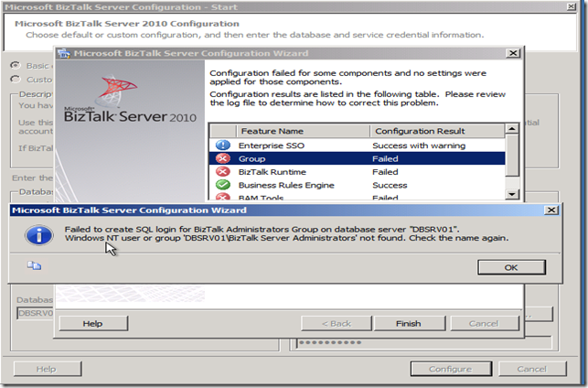Viewport: 588px width, 388px height.
Task: Click Configure in the Start window
Action: [x=451, y=369]
